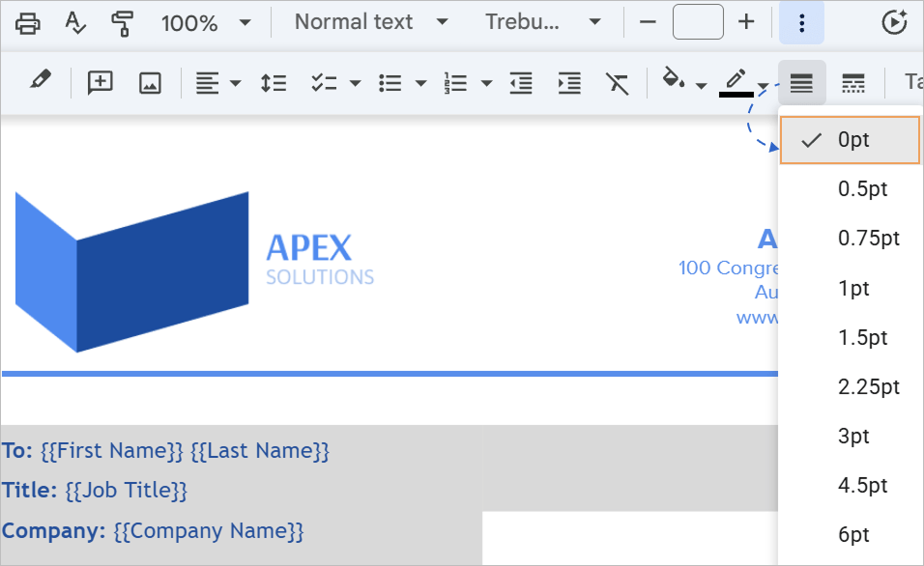Click the highlight color marker icon
Image resolution: width=924 pixels, height=566 pixels.
click(40, 81)
